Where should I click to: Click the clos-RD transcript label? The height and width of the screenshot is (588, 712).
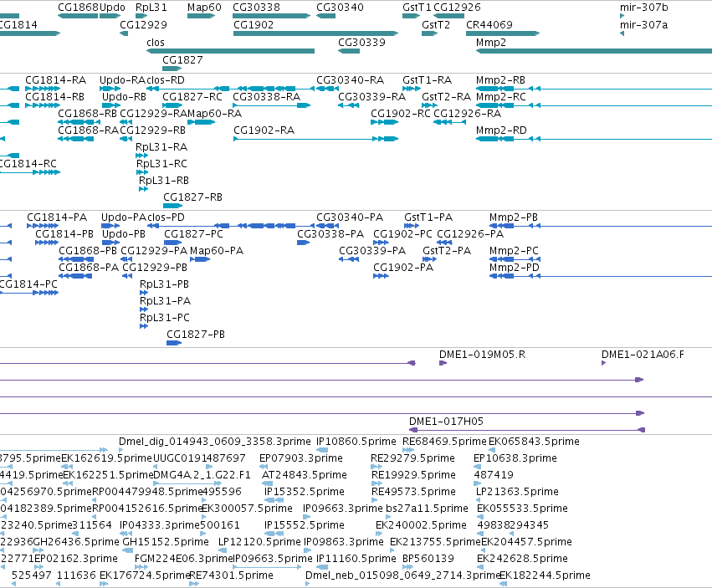click(166, 80)
